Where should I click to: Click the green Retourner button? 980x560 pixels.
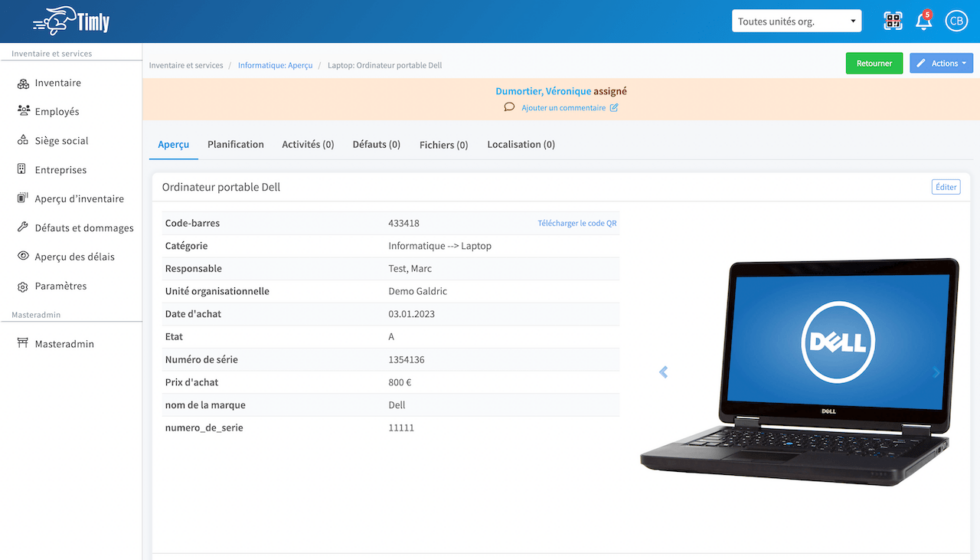[x=874, y=63]
